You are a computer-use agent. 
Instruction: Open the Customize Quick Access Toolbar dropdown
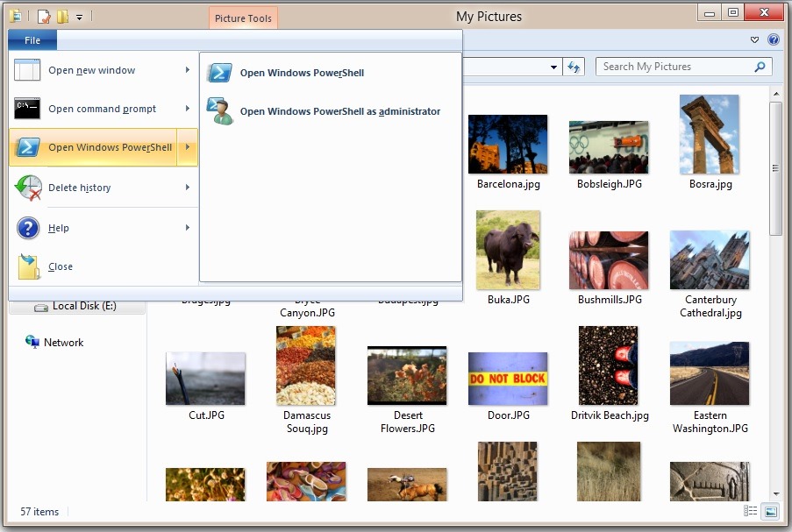pos(79,18)
